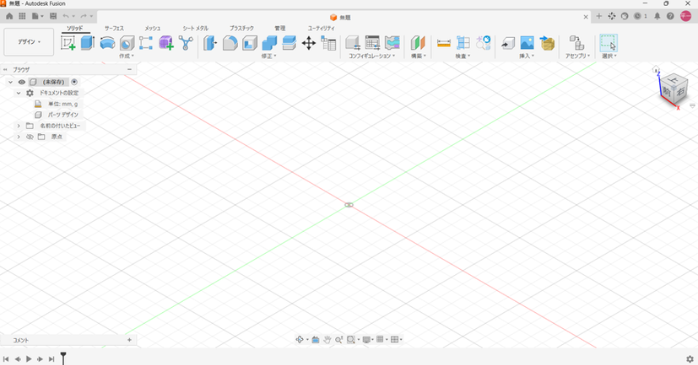Open the Help question mark icon
698x365 pixels.
pos(670,16)
